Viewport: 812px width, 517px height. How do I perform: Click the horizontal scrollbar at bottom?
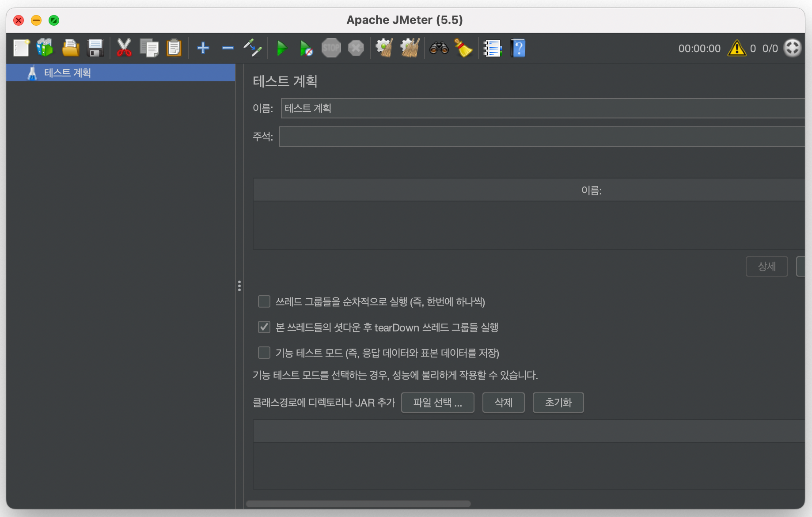coord(358,504)
